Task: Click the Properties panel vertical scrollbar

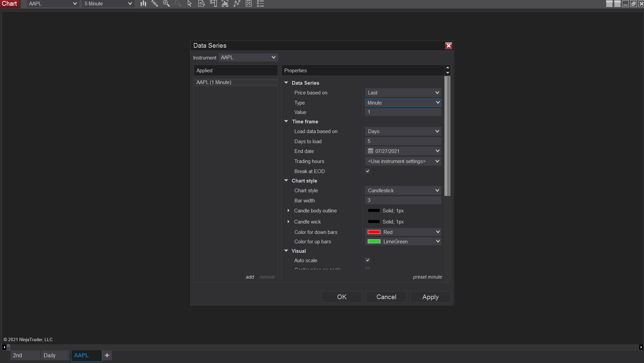Action: [x=447, y=136]
